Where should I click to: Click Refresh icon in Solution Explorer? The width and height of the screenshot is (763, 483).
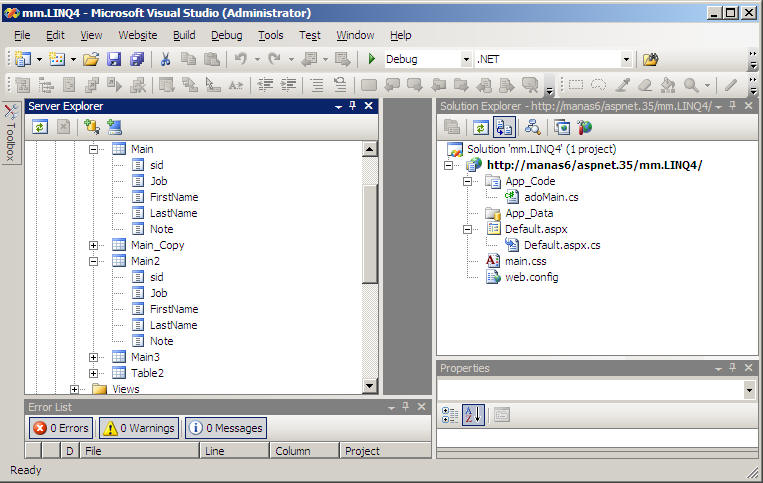point(481,128)
